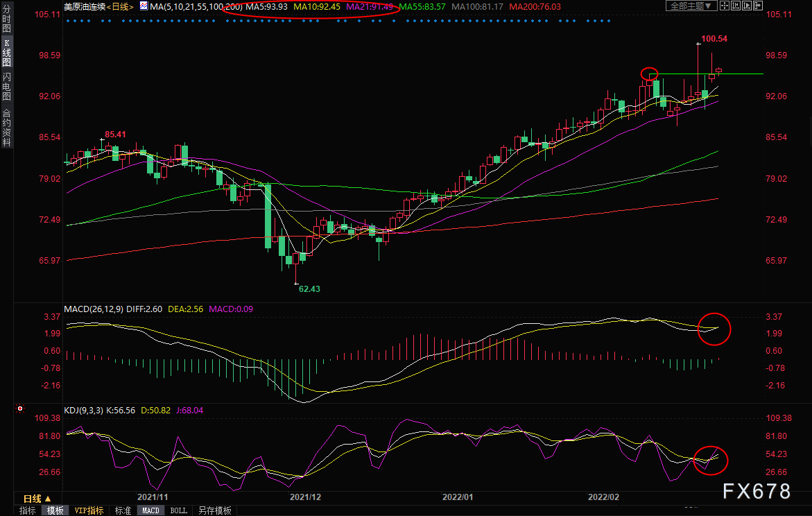Click the VIP指标 tab
Screen dimensions: 812x516
(x=89, y=511)
